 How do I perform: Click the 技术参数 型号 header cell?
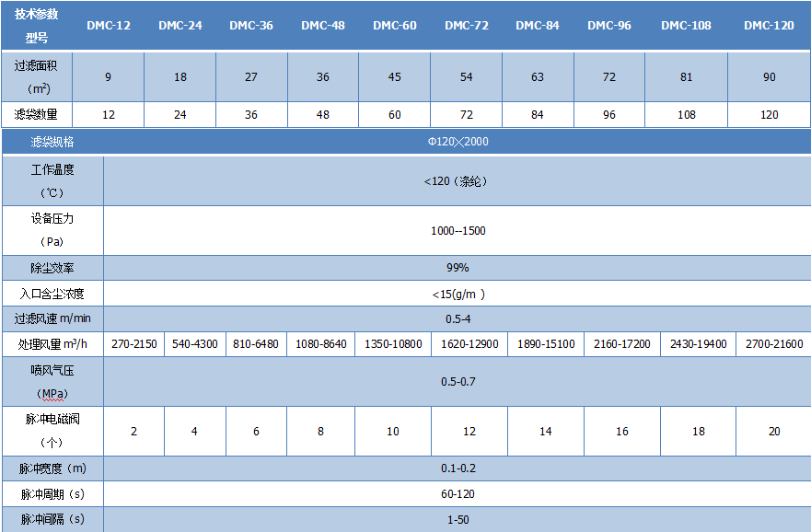click(x=36, y=25)
